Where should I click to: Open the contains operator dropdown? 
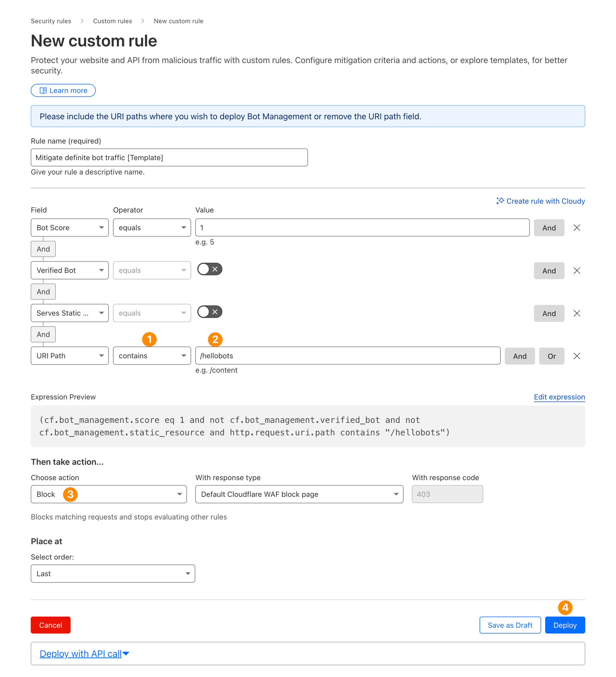click(152, 356)
